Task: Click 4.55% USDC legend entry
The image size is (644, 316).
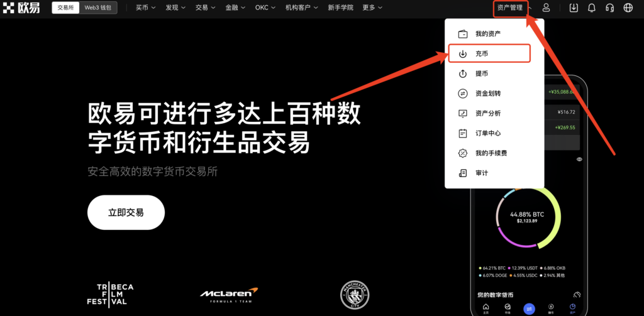Action: click(524, 275)
